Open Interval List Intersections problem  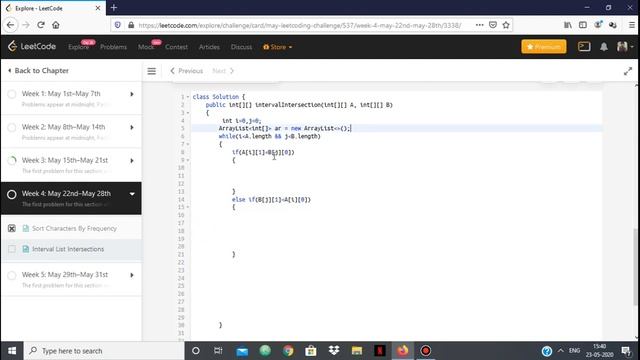pyautogui.click(x=68, y=249)
